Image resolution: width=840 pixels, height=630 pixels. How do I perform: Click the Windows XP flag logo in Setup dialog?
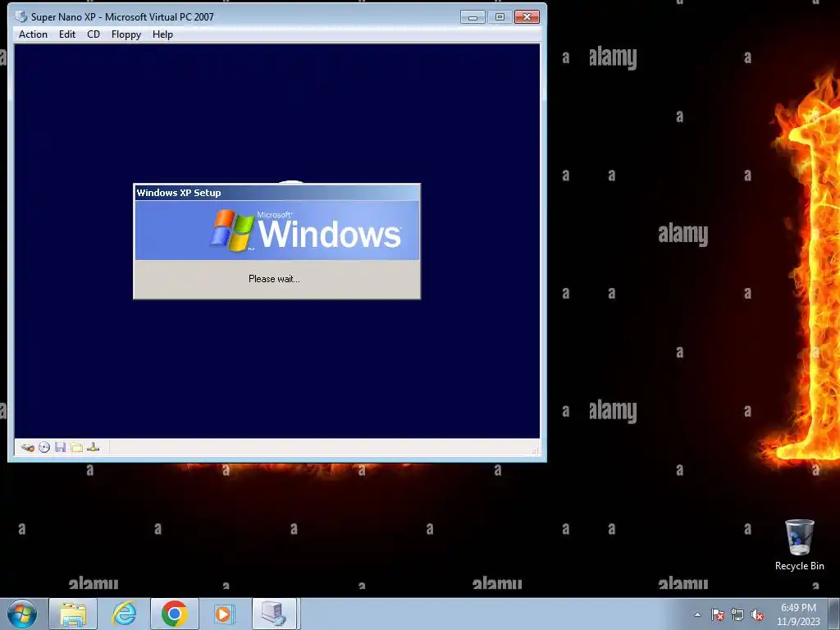(231, 231)
